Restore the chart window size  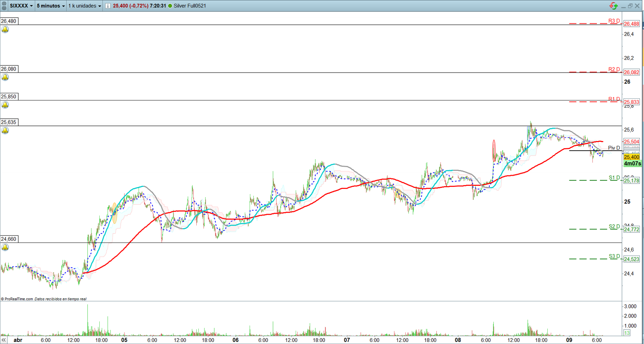click(630, 6)
